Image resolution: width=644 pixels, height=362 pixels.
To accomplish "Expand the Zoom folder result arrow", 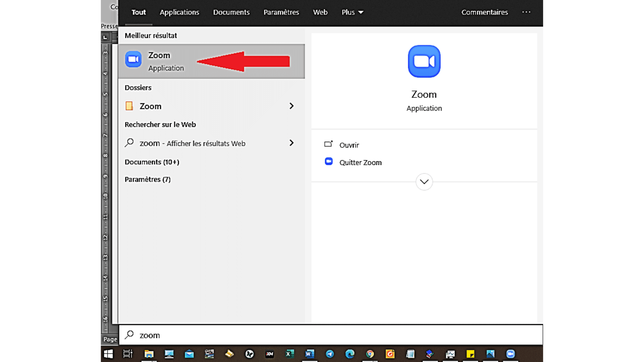I will tap(291, 106).
